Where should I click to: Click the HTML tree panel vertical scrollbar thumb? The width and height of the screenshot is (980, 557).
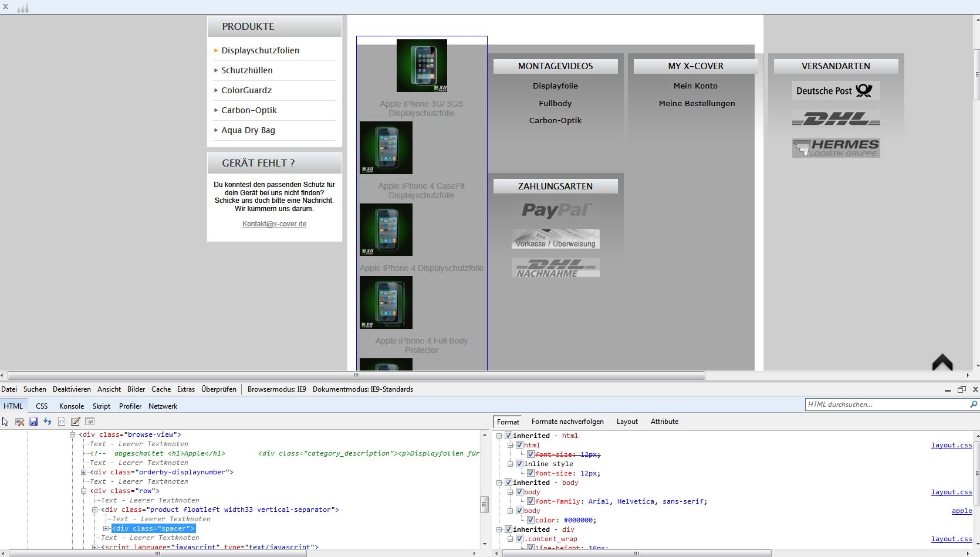click(x=484, y=504)
